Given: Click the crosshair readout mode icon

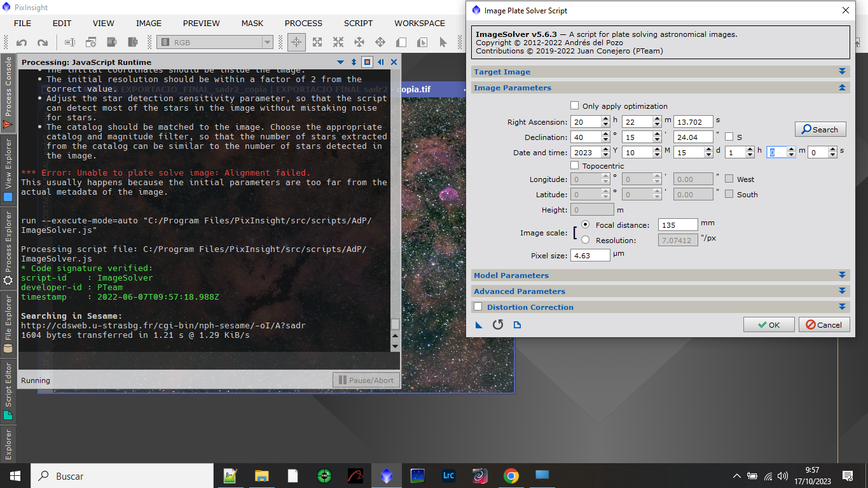Looking at the screenshot, I should click(296, 43).
